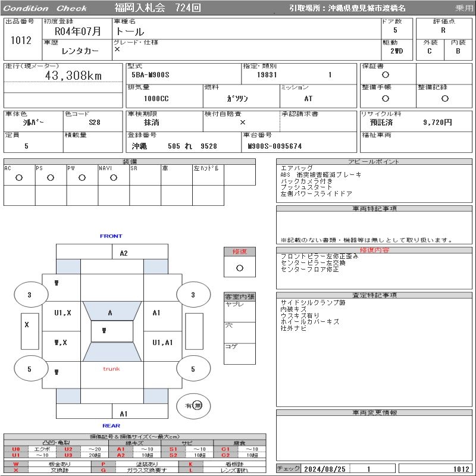Click the 整備記録 circle mark

[444, 98]
